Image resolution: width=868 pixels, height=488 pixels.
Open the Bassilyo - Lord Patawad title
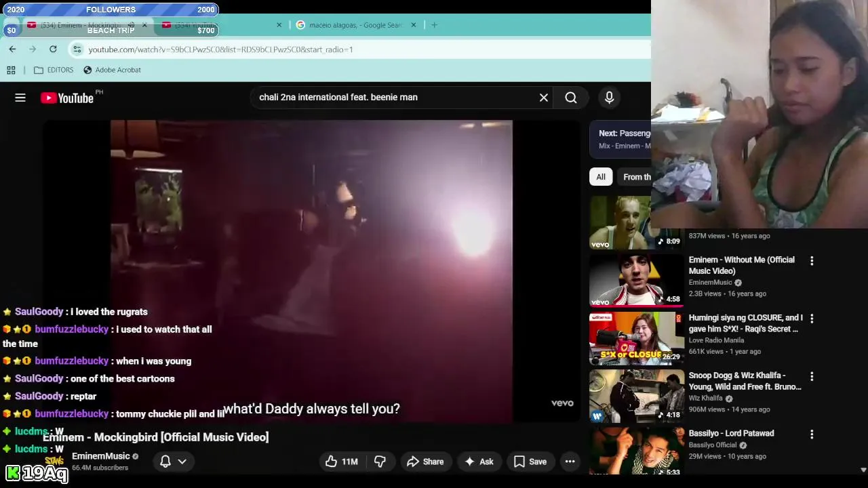click(x=731, y=433)
